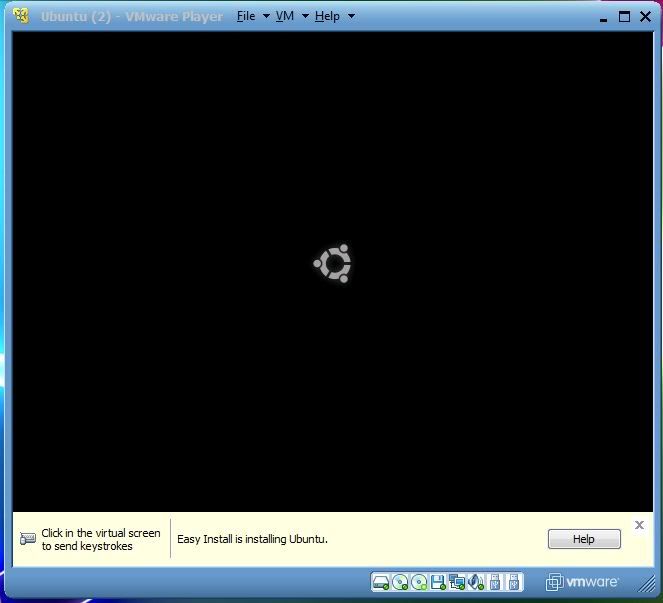Viewport: 663px width, 603px height.
Task: Expand the dropdown arrow next to VM
Action: click(x=304, y=17)
